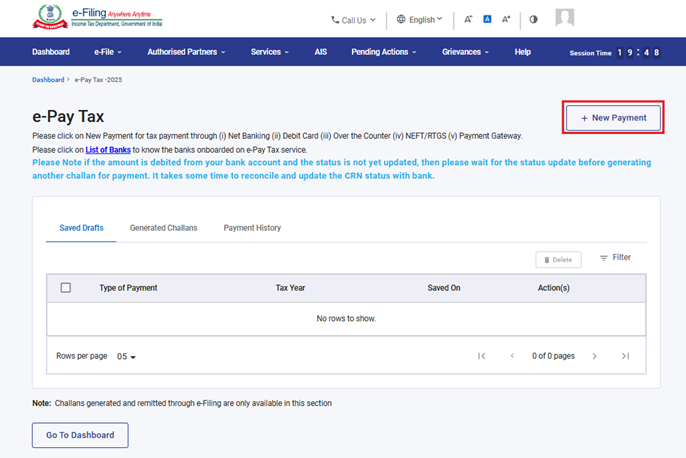This screenshot has width=686, height=458.
Task: Open the List of Banks link
Action: pos(108,149)
